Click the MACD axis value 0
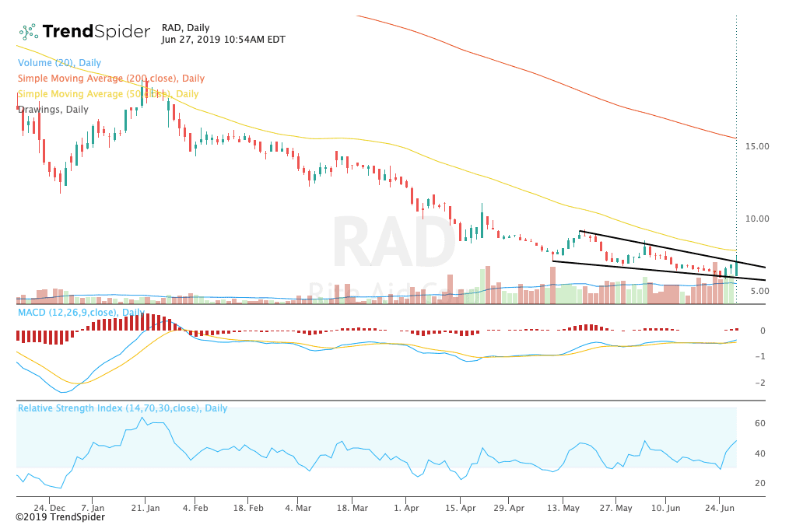789x532 pixels. point(763,331)
